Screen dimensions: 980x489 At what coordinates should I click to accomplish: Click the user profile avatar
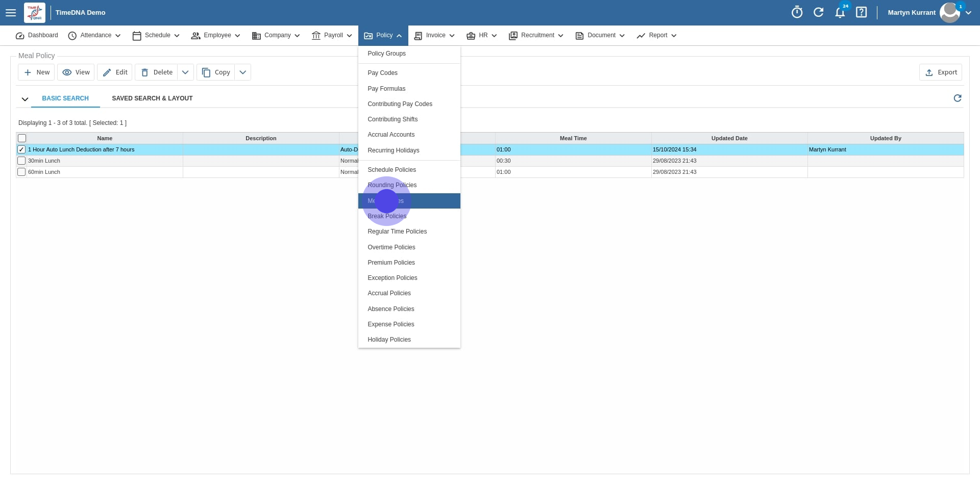(x=950, y=13)
